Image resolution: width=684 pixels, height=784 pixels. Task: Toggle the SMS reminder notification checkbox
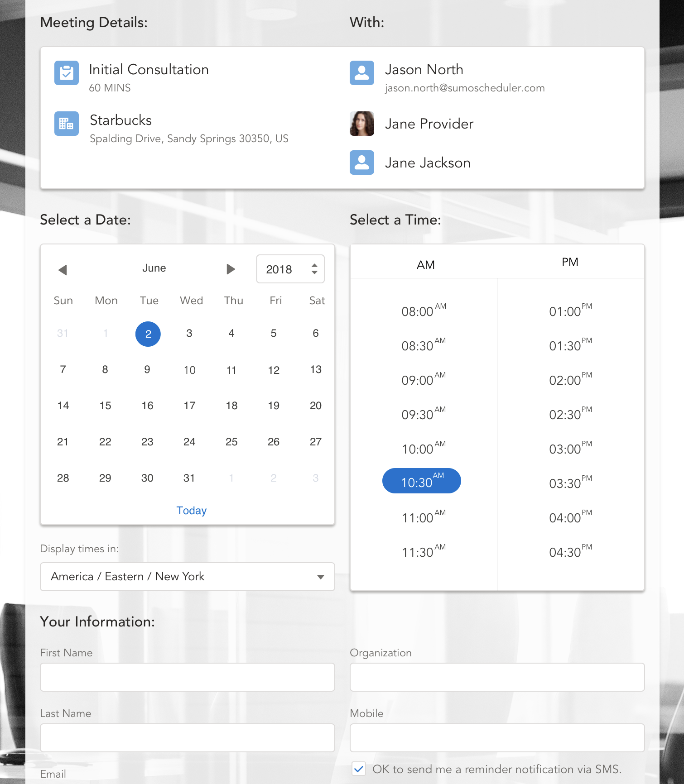point(359,769)
